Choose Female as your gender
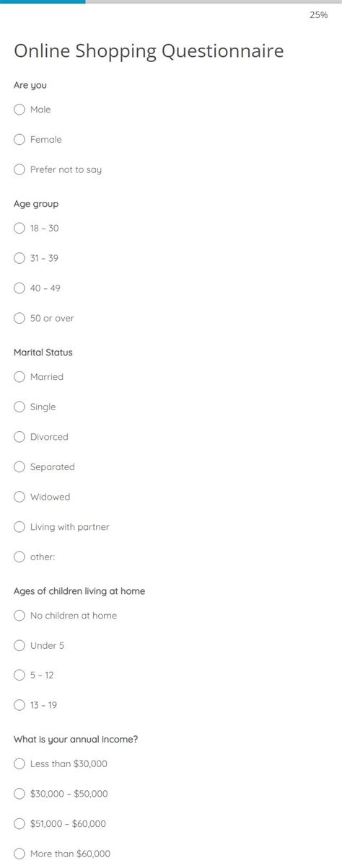 (19, 140)
